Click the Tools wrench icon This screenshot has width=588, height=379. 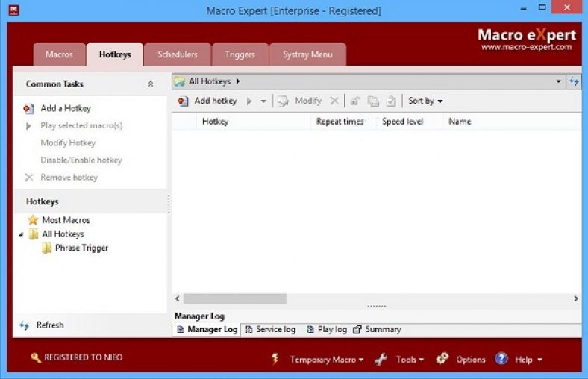[381, 360]
